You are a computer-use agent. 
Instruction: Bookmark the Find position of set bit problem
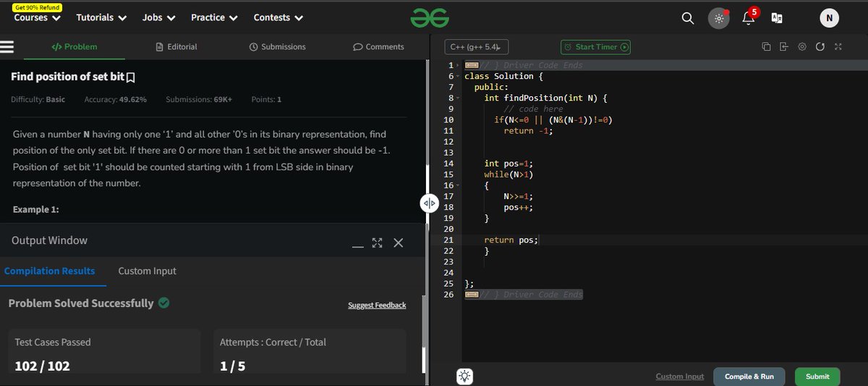tap(131, 77)
